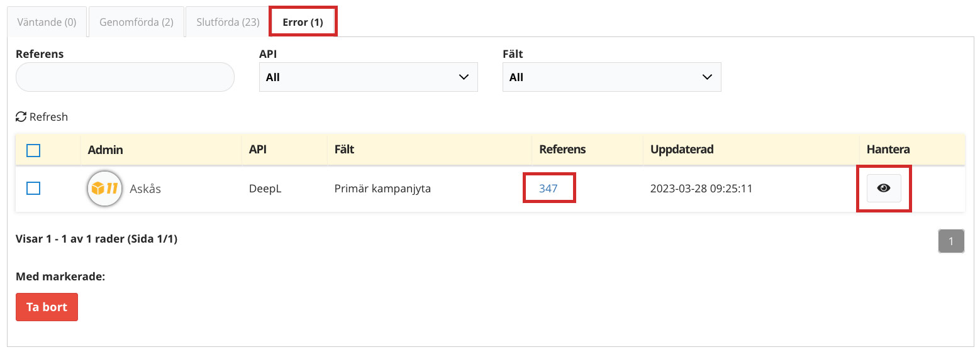Viewport: 980px width, 352px height.
Task: Switch to the Genomförda (2) tab
Action: click(136, 22)
